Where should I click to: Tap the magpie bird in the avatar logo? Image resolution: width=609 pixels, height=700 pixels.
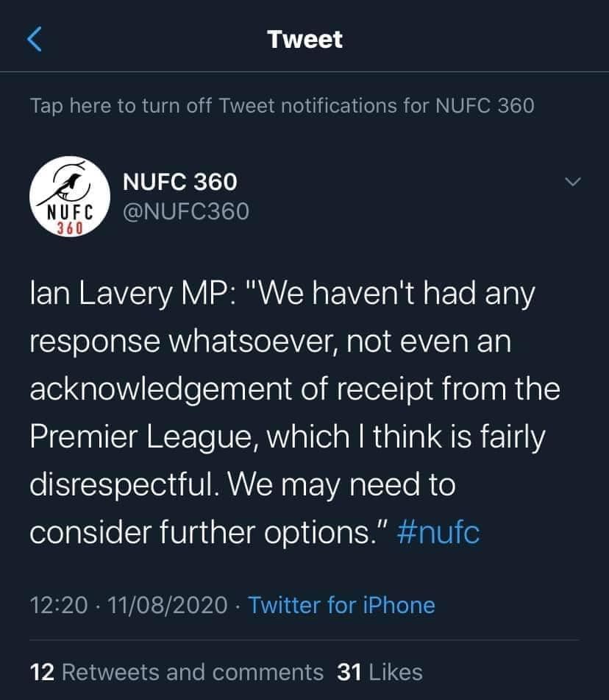pos(70,184)
